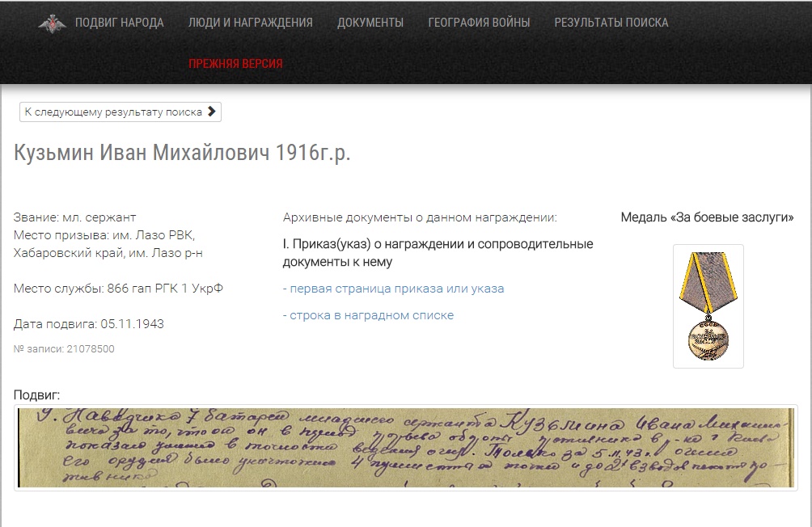Click the handwritten award document scan
Viewport: 812px width, 527px height.
[x=406, y=448]
